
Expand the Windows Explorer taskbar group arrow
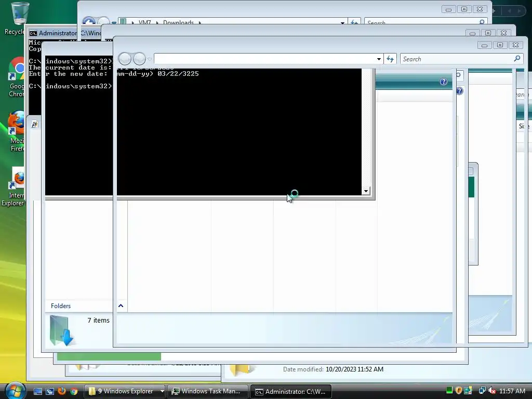click(x=162, y=391)
